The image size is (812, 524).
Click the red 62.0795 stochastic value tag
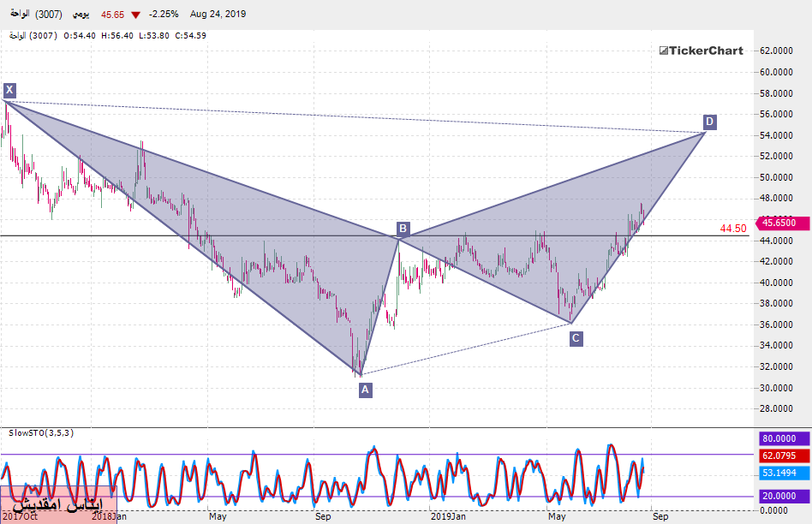tap(784, 456)
